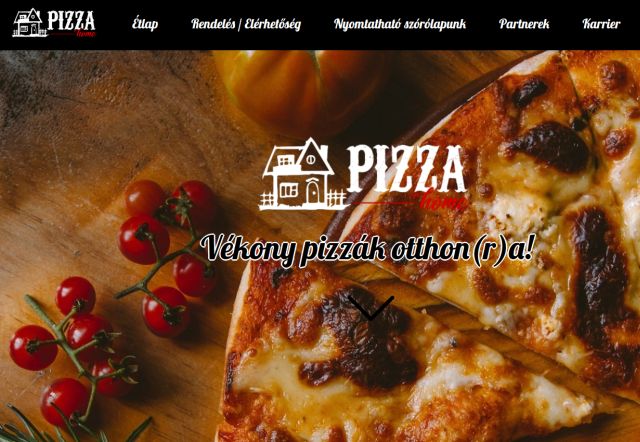Viewport: 640px width, 442px height.
Task: Click the large PIZZA wordmark in hero
Action: [407, 168]
